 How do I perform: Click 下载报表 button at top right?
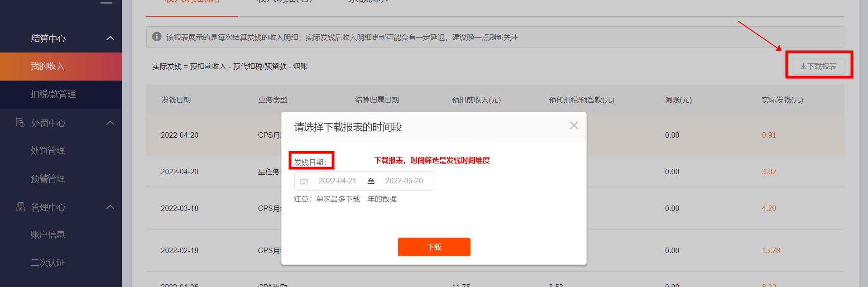818,67
